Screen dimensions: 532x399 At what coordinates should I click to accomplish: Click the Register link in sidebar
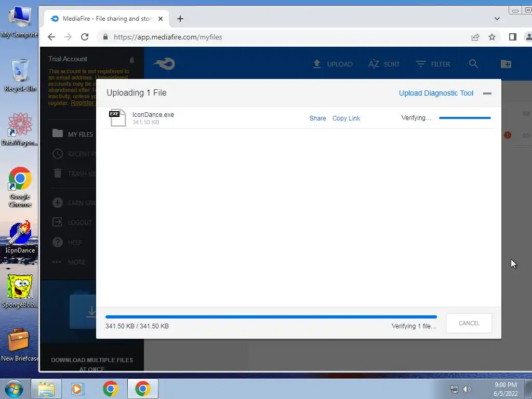click(x=83, y=103)
